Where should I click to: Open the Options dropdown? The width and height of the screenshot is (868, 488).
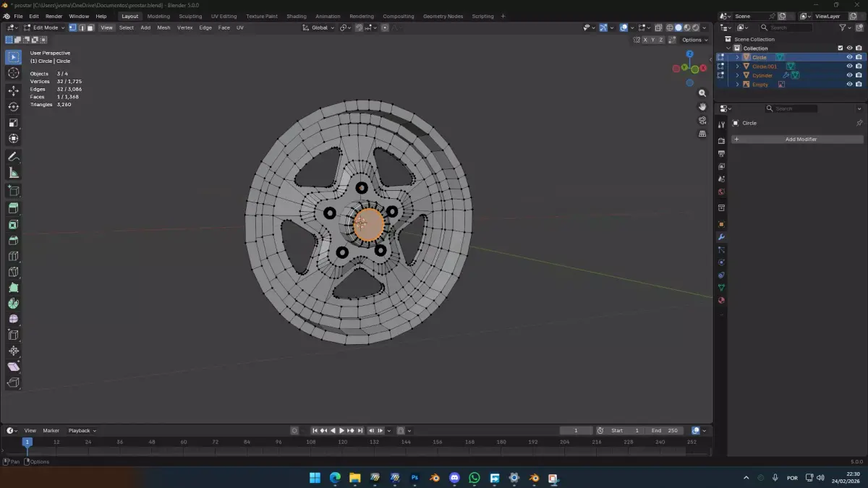[694, 40]
